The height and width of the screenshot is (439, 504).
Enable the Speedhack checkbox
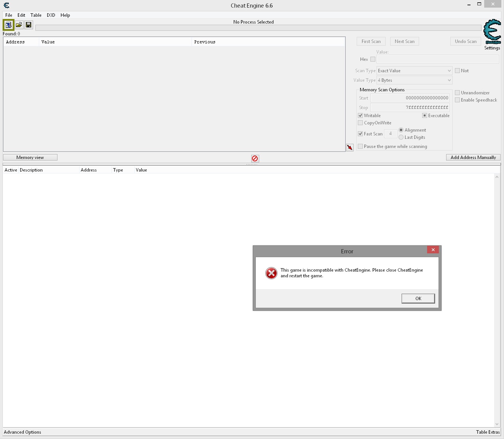pyautogui.click(x=458, y=100)
